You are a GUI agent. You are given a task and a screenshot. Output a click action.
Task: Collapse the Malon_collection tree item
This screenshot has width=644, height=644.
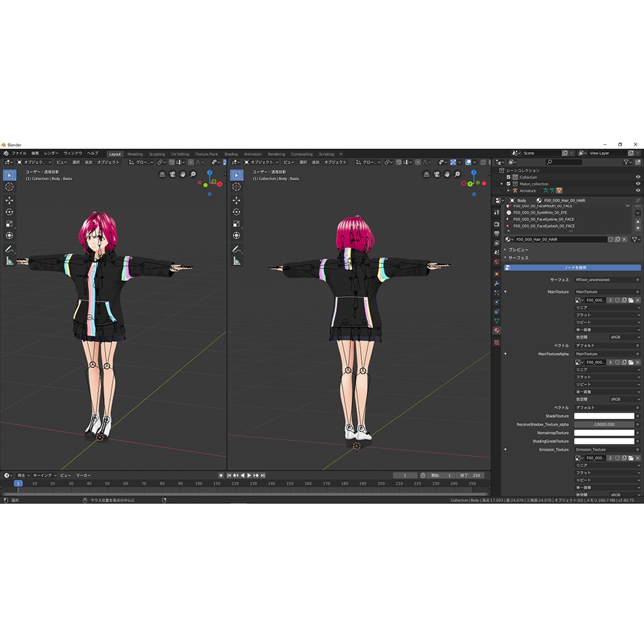pos(502,184)
